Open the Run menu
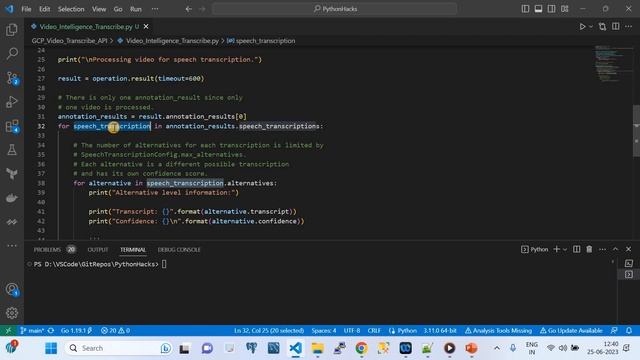The width and height of the screenshot is (640, 360). point(136,9)
